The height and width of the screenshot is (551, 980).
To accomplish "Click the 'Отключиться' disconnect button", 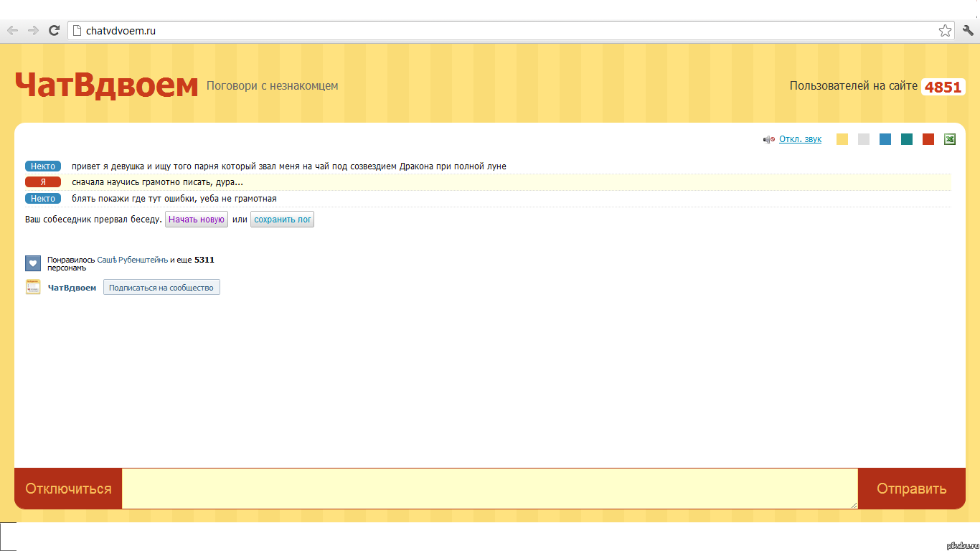I will tap(68, 489).
